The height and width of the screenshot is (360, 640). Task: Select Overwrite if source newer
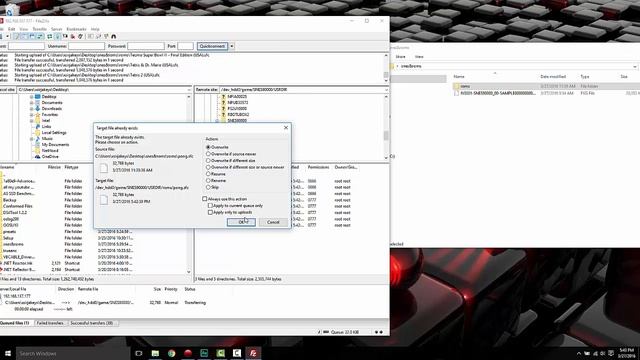tap(208, 154)
